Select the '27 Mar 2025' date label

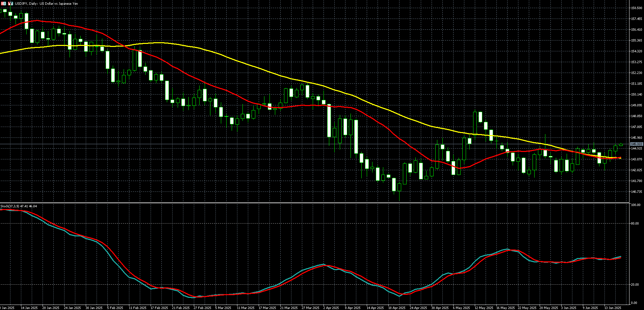(x=310, y=308)
